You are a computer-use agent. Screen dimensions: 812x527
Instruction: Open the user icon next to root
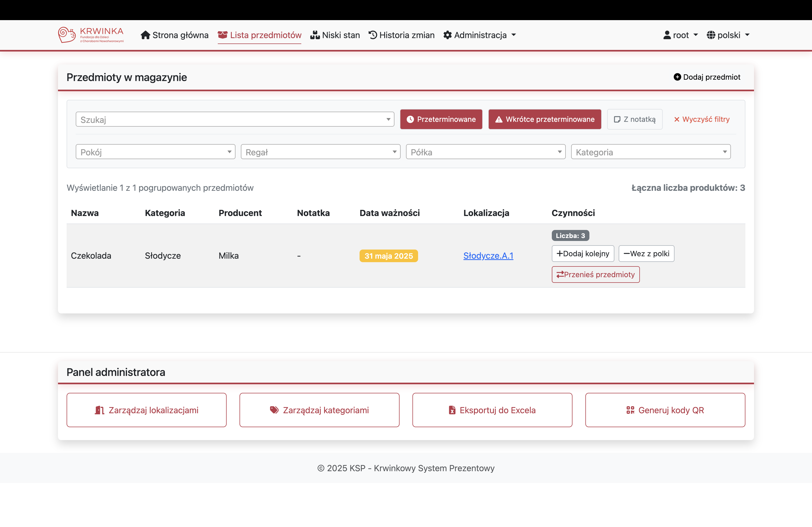pos(667,35)
